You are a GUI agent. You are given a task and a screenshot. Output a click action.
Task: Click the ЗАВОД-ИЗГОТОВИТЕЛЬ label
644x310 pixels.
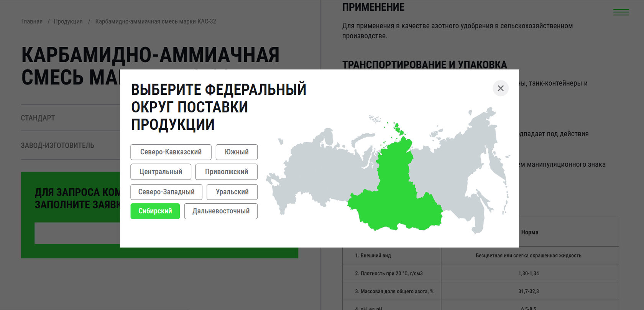[58, 145]
